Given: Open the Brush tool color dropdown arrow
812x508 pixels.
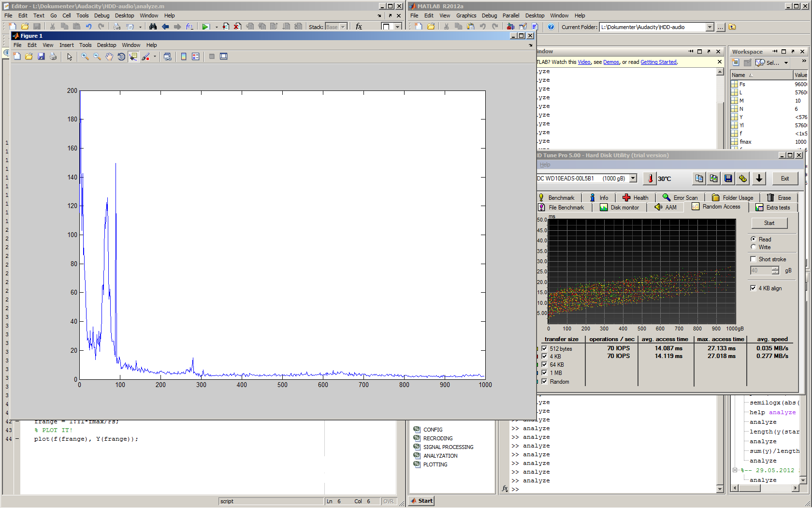Looking at the screenshot, I should pyautogui.click(x=155, y=57).
